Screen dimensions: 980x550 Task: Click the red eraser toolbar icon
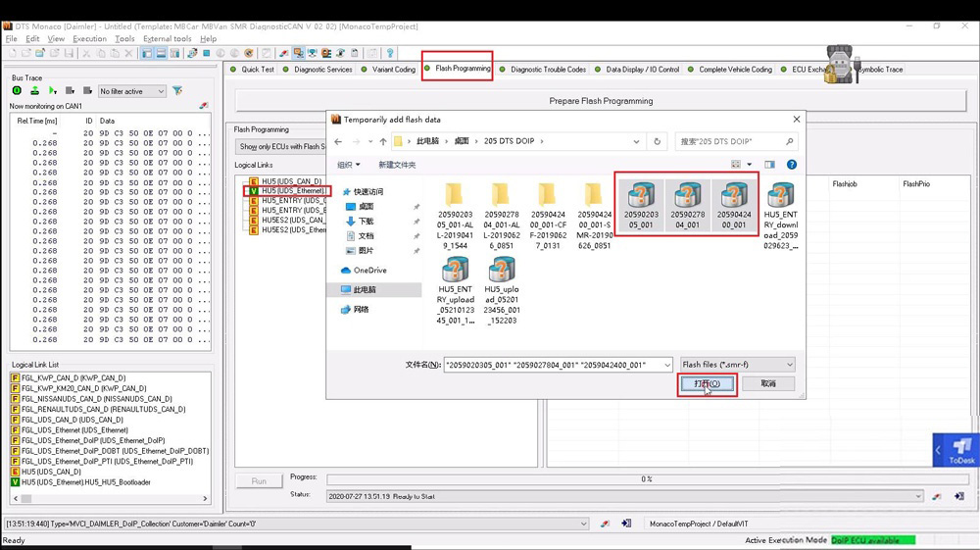284,53
